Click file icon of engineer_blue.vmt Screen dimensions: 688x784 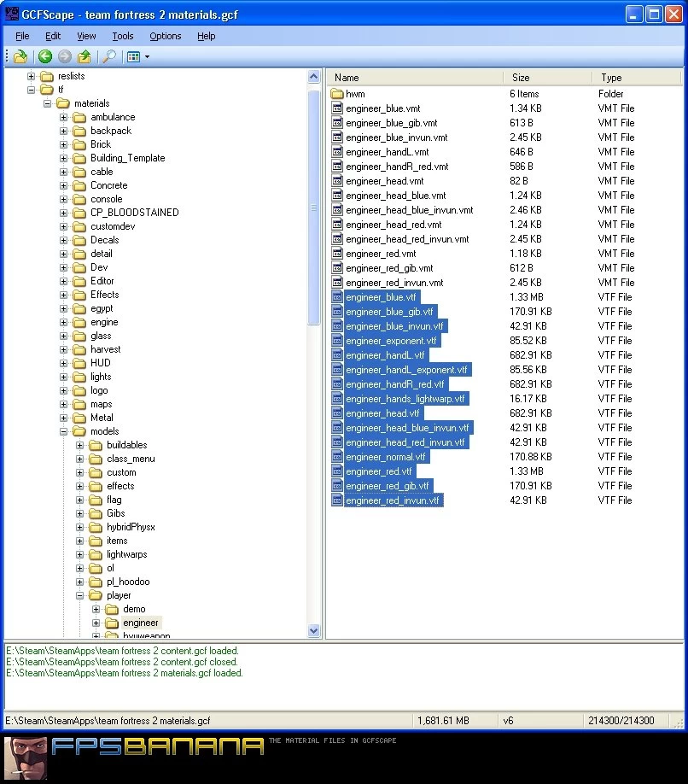[x=337, y=108]
